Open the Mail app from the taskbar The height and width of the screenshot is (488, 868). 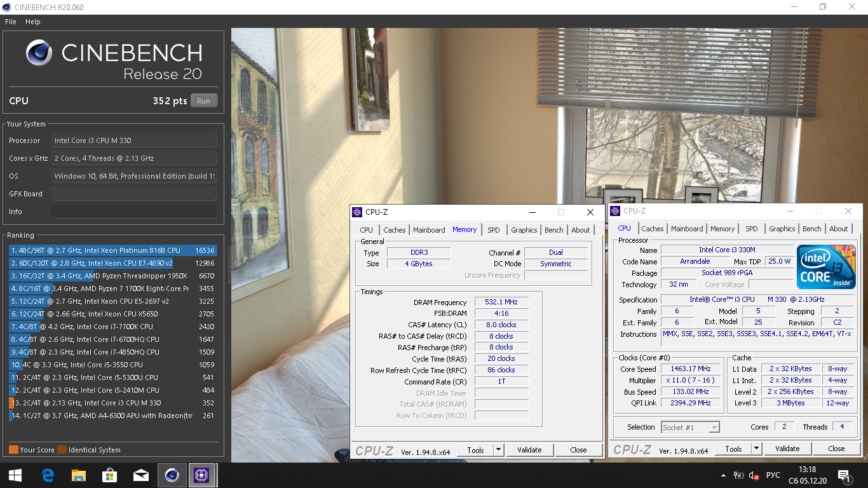coord(140,475)
